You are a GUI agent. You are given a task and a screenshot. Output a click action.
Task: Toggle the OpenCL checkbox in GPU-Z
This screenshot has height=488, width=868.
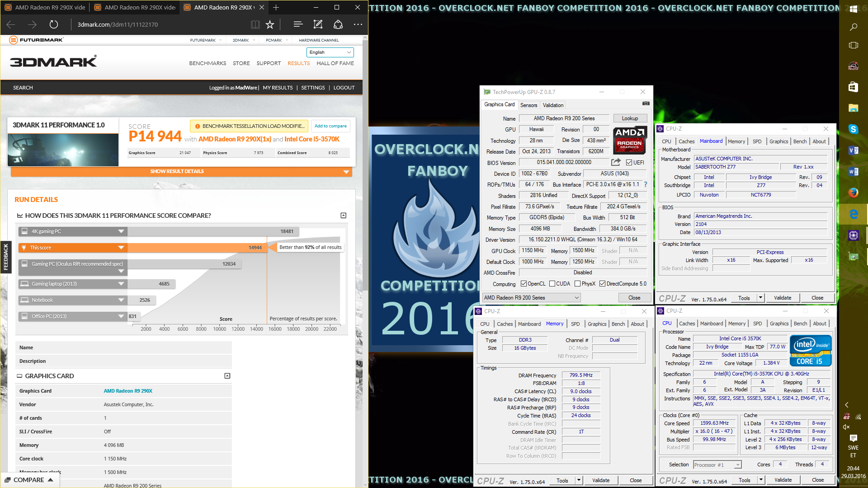point(524,284)
